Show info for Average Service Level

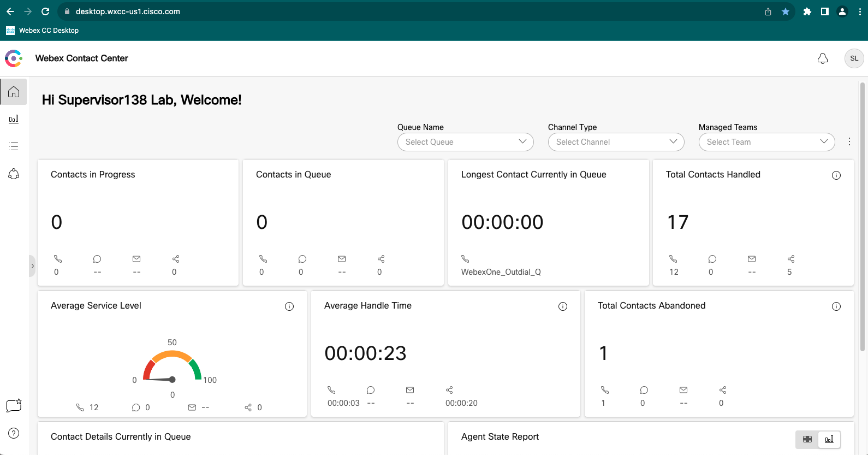pos(289,306)
